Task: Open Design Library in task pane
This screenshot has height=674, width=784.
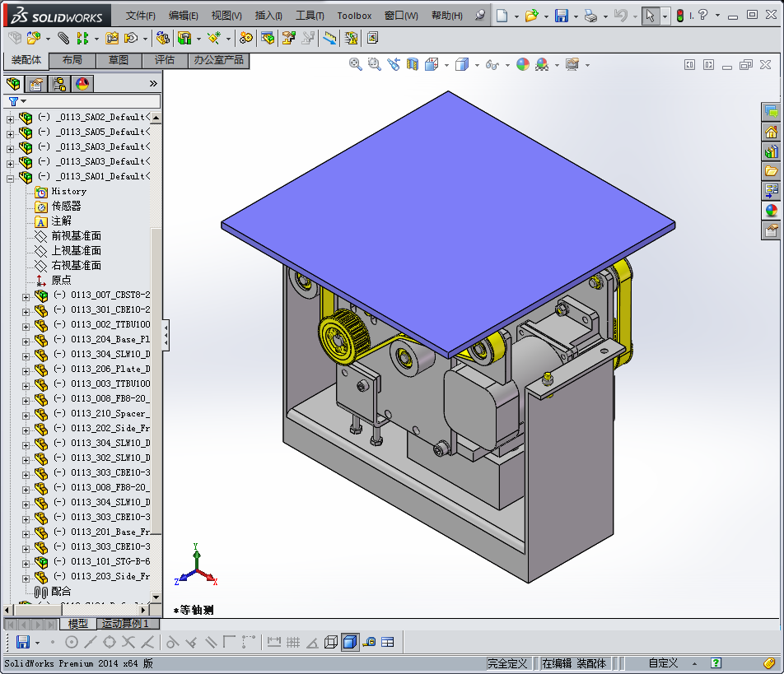Action: pos(772,152)
